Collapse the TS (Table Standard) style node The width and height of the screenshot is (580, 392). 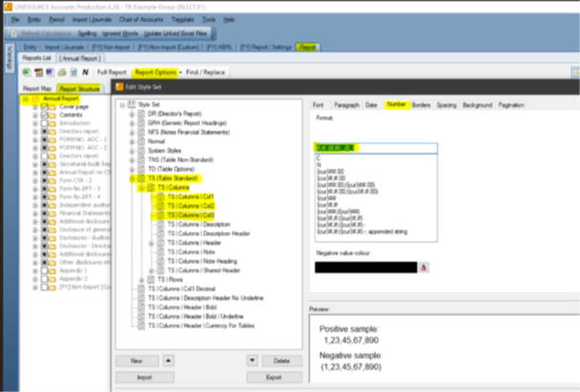(133, 178)
